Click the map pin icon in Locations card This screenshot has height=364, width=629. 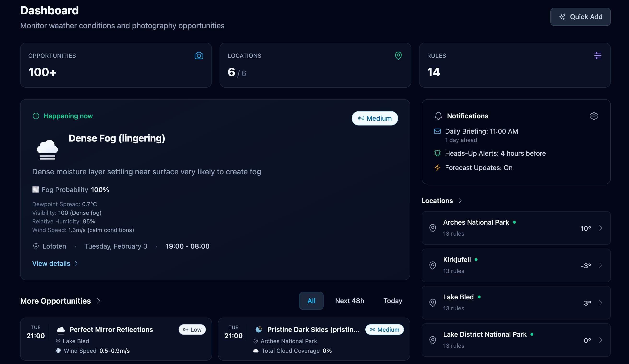398,56
